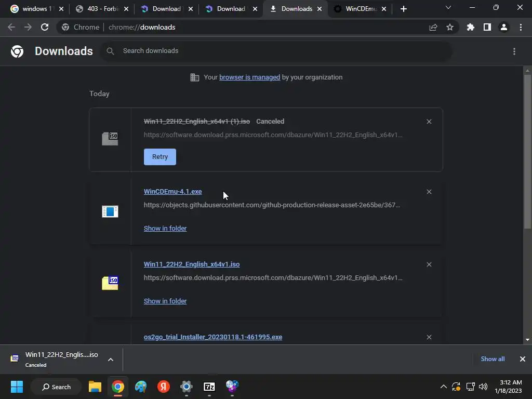The image size is (532, 399).
Task: Show WinCDEmu-4.1.exe in folder
Action: click(x=165, y=229)
